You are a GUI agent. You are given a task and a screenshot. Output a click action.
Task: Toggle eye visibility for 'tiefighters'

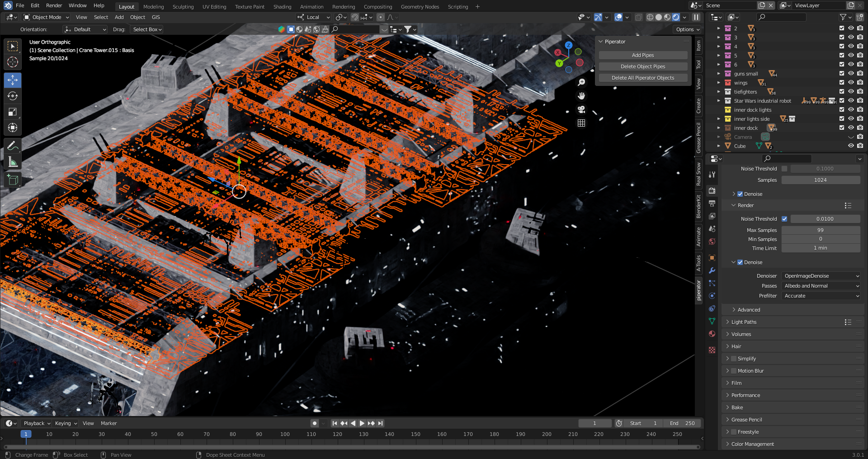click(851, 92)
